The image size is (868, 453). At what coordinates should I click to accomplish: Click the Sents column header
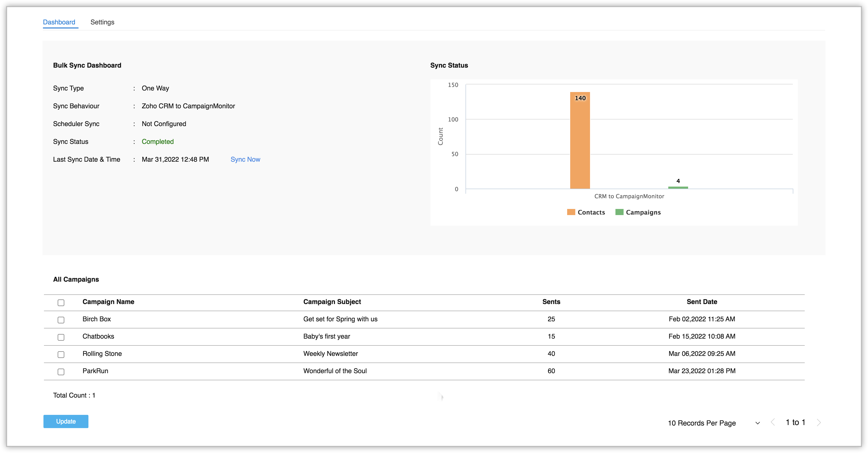[x=551, y=302]
